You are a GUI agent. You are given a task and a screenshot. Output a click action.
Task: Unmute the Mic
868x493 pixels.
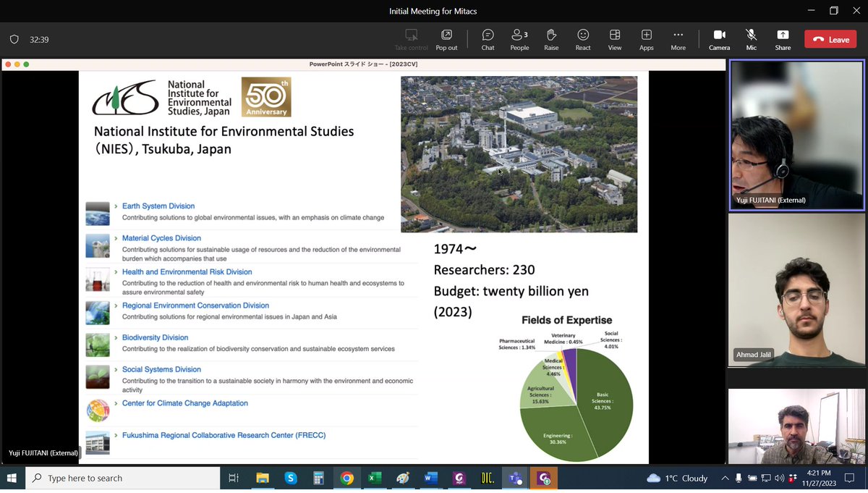[x=752, y=39]
